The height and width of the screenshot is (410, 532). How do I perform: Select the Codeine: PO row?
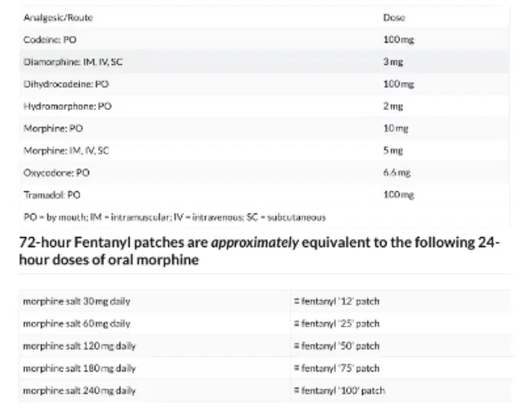[x=264, y=40]
